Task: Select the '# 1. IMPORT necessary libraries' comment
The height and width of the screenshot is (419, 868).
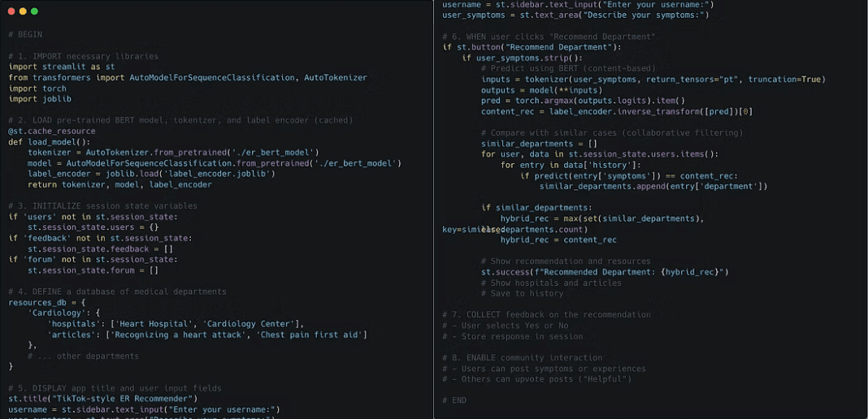Action: [84, 56]
